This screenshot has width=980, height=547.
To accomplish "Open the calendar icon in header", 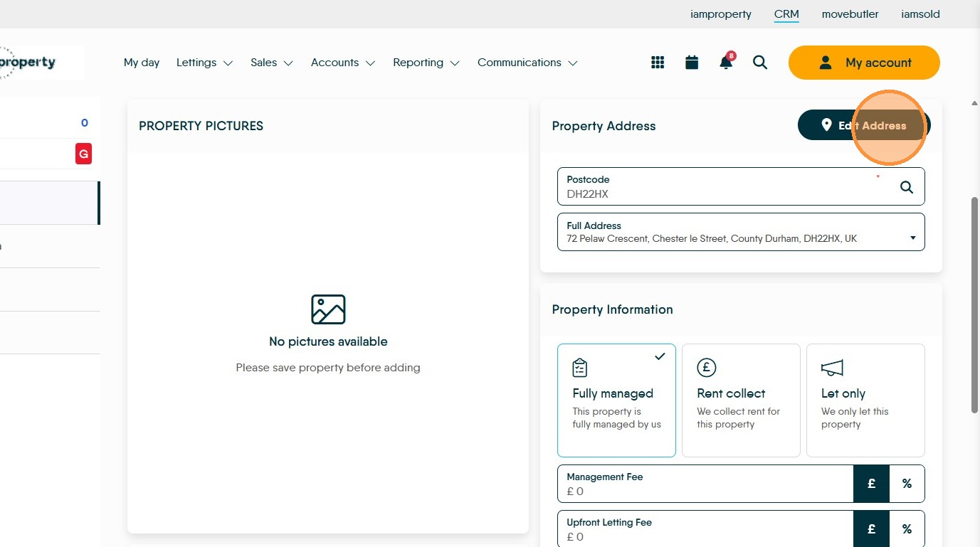I will tap(692, 63).
